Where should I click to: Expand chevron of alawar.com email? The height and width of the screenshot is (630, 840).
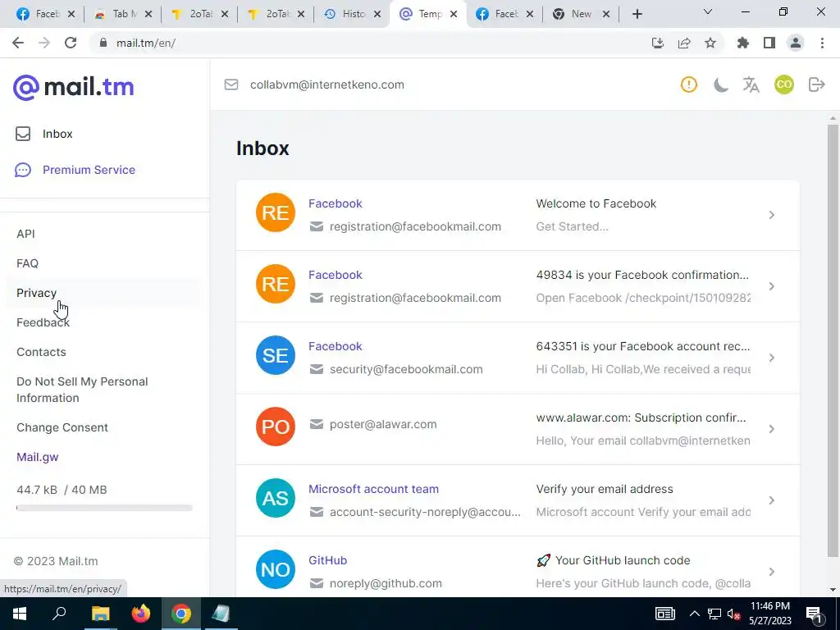(771, 428)
